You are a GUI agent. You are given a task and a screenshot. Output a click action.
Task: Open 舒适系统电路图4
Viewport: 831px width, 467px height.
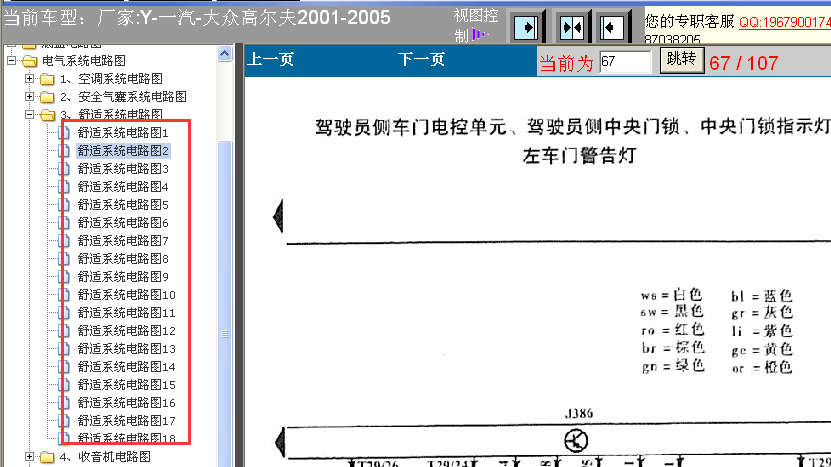pyautogui.click(x=123, y=187)
